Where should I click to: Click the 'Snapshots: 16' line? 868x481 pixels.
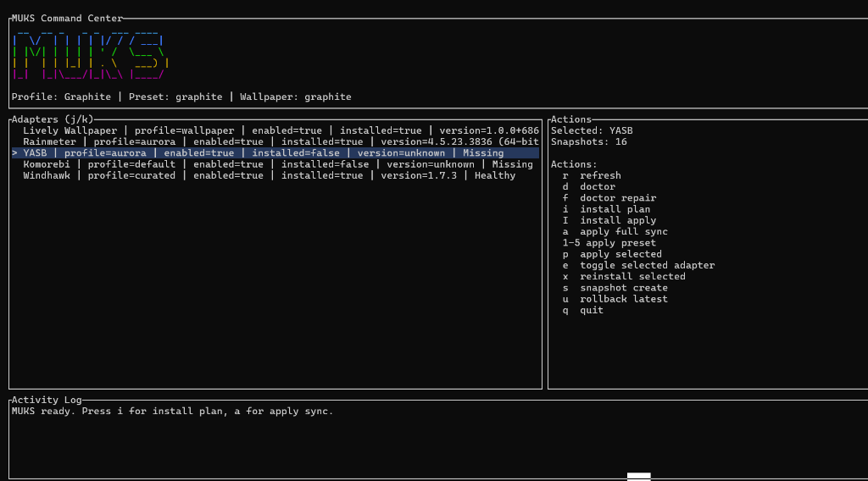pyautogui.click(x=589, y=141)
